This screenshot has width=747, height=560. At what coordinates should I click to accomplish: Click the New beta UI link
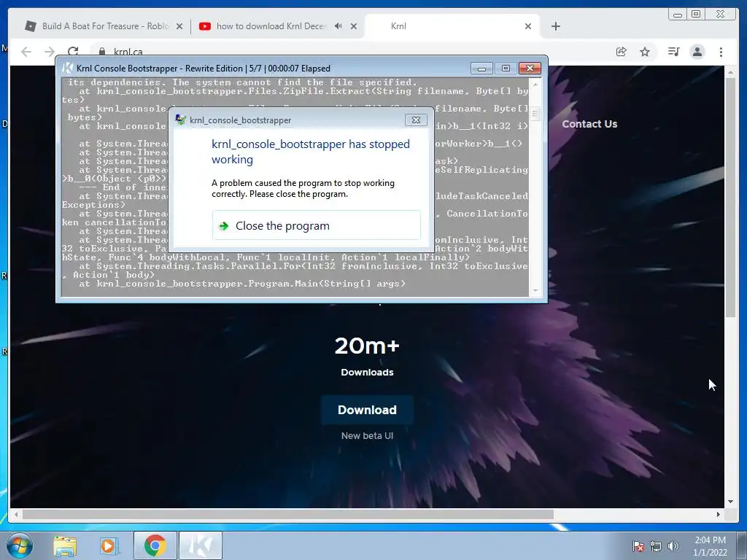pyautogui.click(x=367, y=436)
